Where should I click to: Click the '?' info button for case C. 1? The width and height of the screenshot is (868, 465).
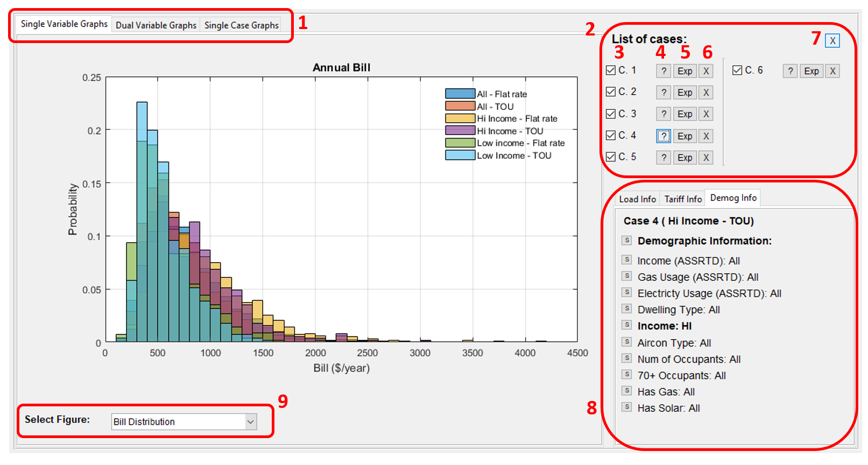[664, 71]
